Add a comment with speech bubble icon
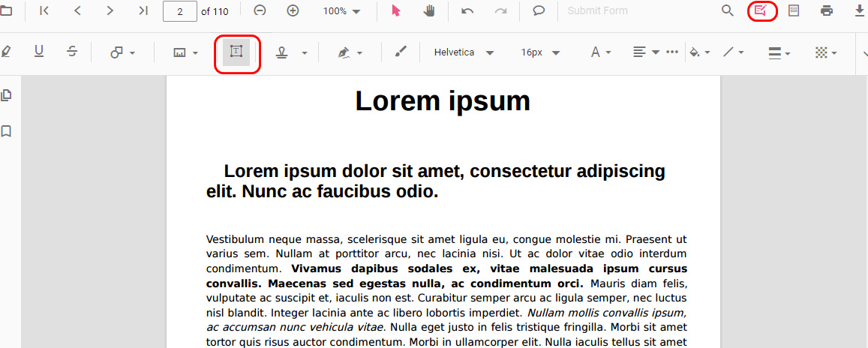 tap(539, 11)
